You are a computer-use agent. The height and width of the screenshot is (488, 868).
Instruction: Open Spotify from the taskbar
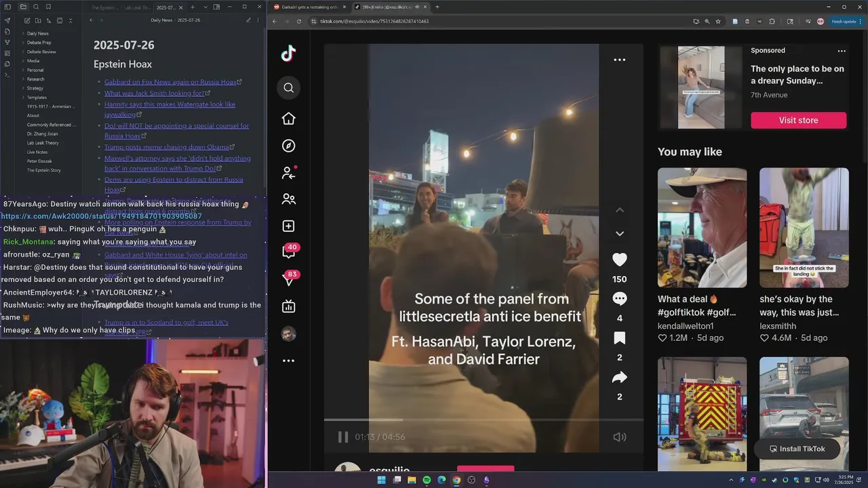click(427, 480)
